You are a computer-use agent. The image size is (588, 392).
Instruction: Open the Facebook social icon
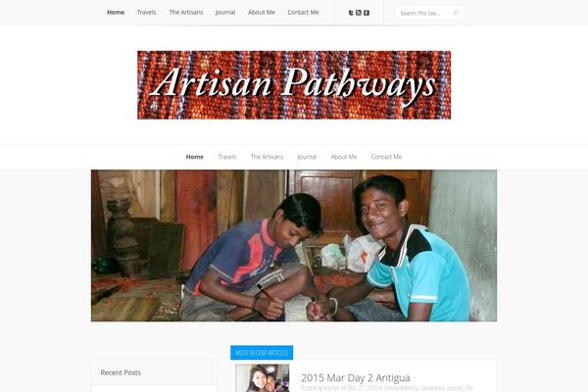(367, 13)
